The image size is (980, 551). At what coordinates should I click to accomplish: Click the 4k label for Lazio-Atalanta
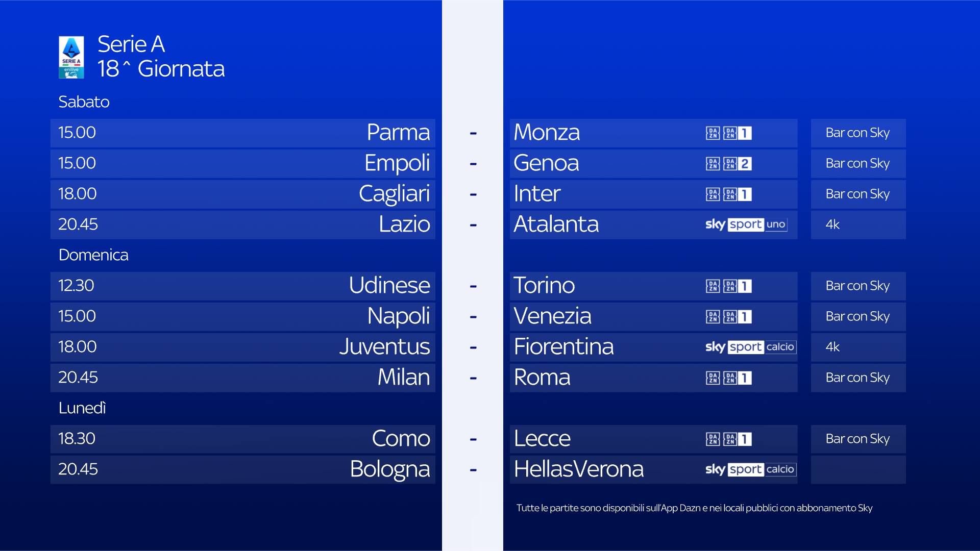coord(832,225)
